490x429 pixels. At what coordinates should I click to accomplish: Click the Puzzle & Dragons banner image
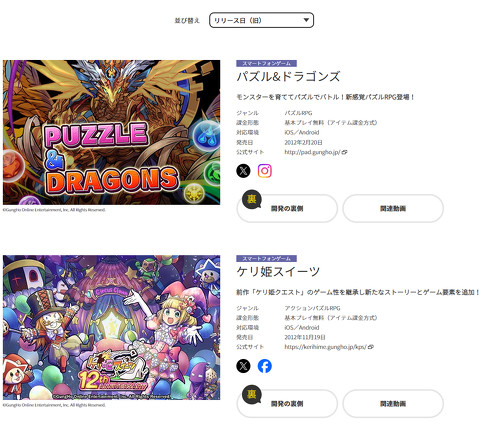[111, 132]
